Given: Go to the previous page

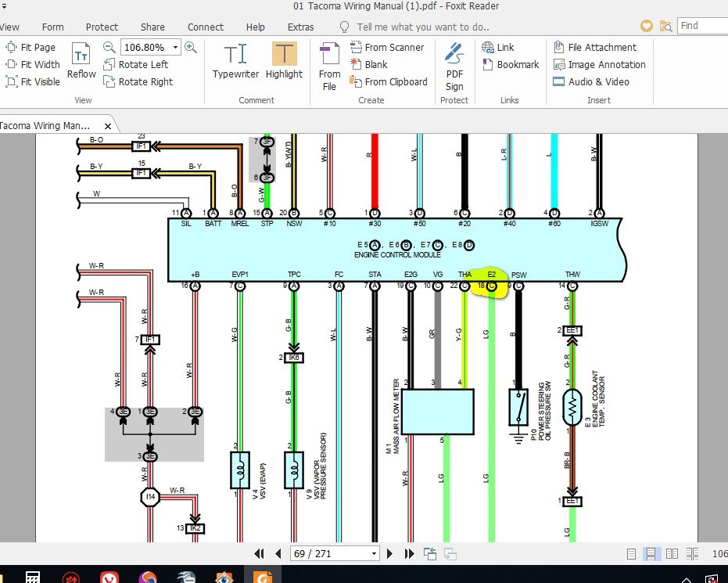Looking at the screenshot, I should (x=278, y=553).
